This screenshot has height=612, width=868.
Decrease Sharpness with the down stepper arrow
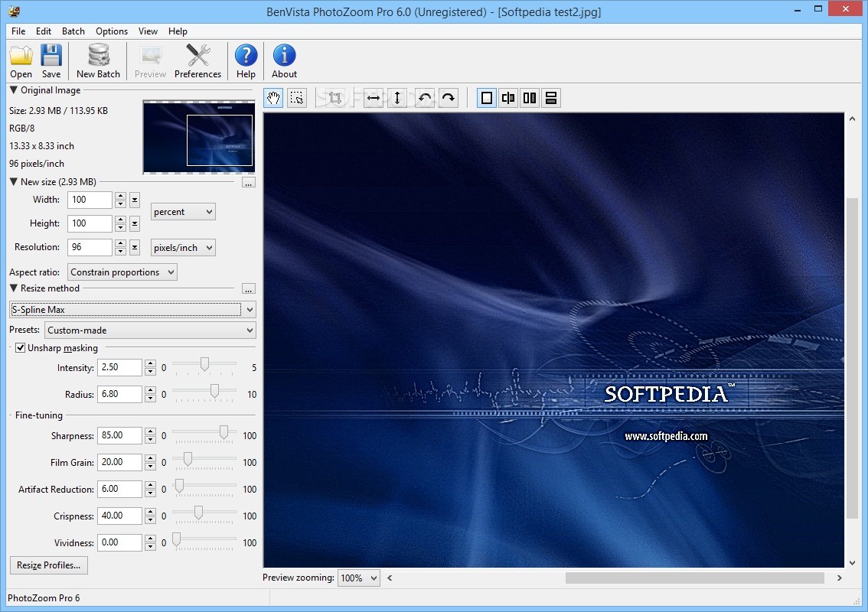click(x=151, y=440)
